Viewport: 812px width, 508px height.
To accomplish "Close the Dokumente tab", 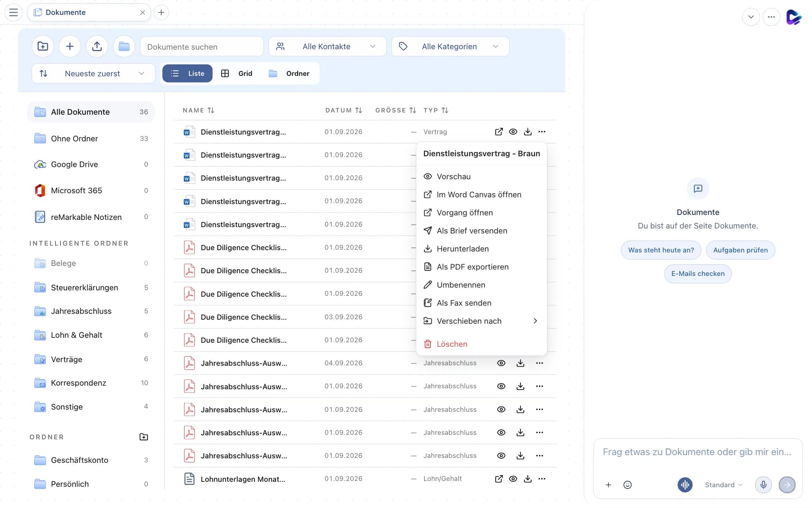I will (x=143, y=12).
